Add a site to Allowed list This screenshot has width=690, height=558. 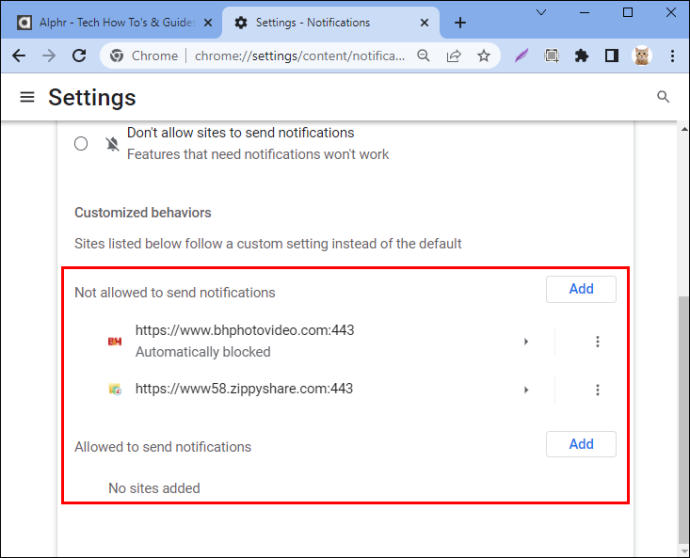(581, 444)
